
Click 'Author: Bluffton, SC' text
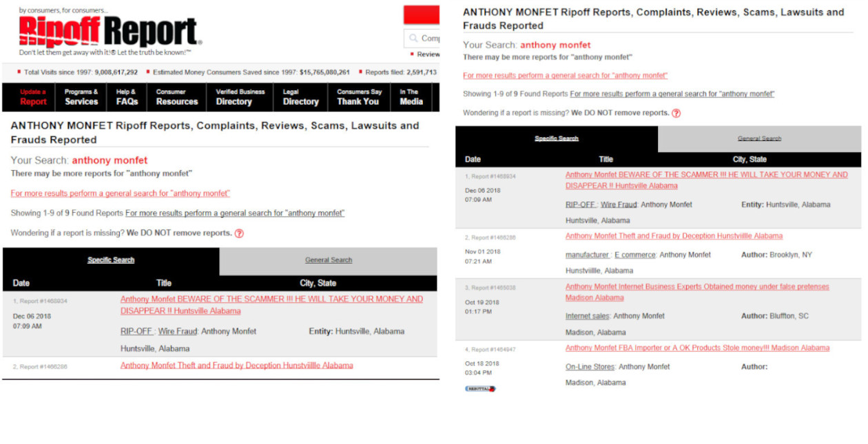tap(775, 317)
